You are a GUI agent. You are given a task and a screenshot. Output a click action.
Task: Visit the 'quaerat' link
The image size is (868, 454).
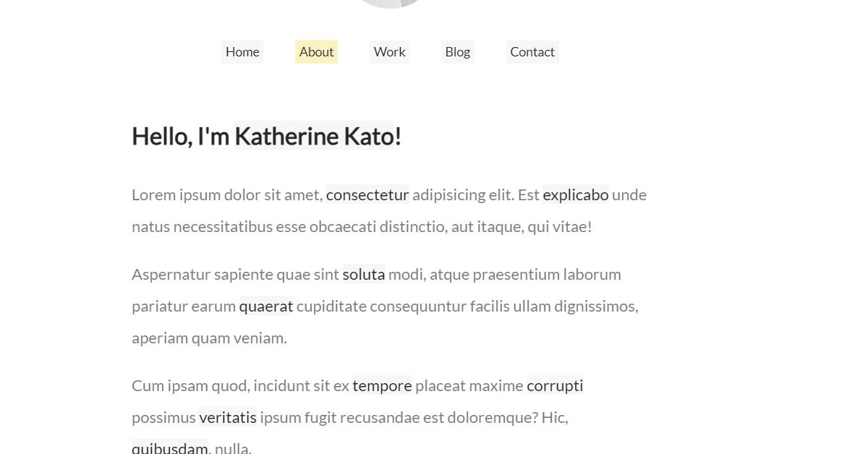pyautogui.click(x=266, y=307)
